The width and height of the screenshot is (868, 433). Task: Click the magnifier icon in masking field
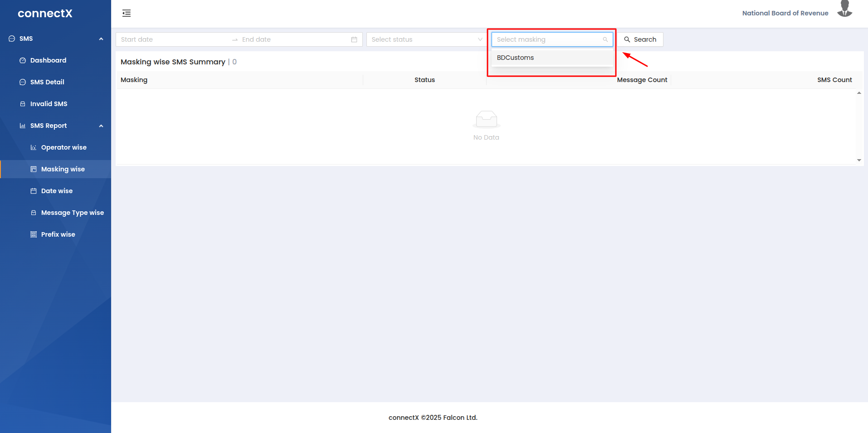coord(605,39)
